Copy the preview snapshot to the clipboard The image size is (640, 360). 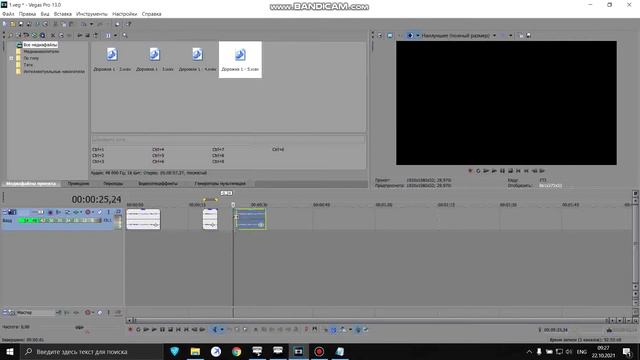[x=521, y=36]
